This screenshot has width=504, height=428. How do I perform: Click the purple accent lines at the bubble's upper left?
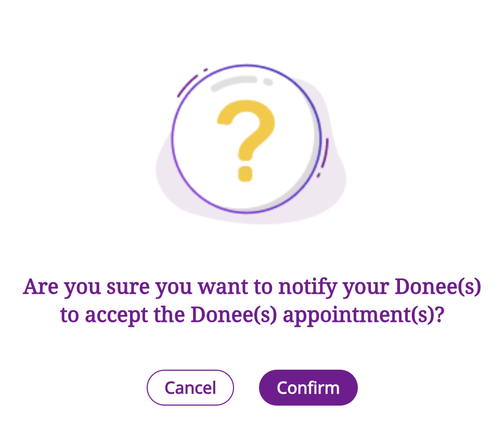click(189, 83)
